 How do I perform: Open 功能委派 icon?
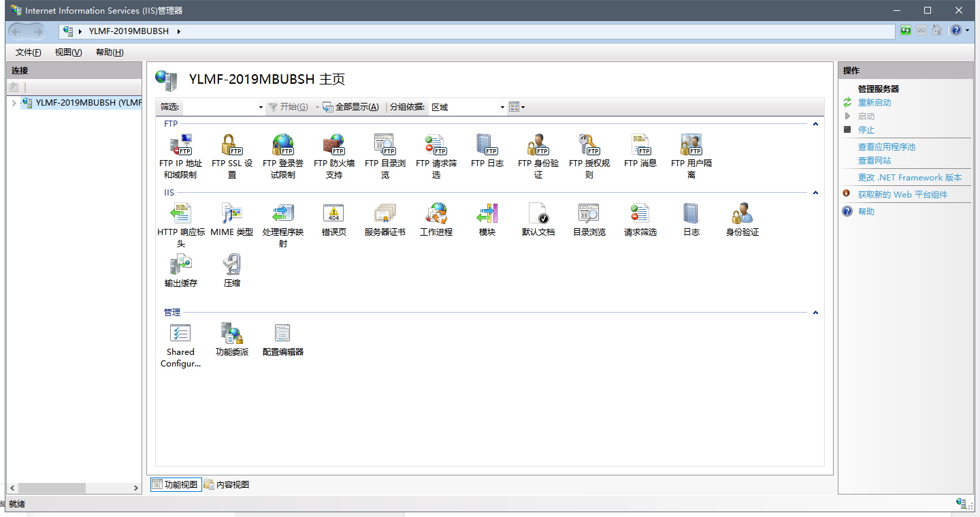[x=231, y=340]
